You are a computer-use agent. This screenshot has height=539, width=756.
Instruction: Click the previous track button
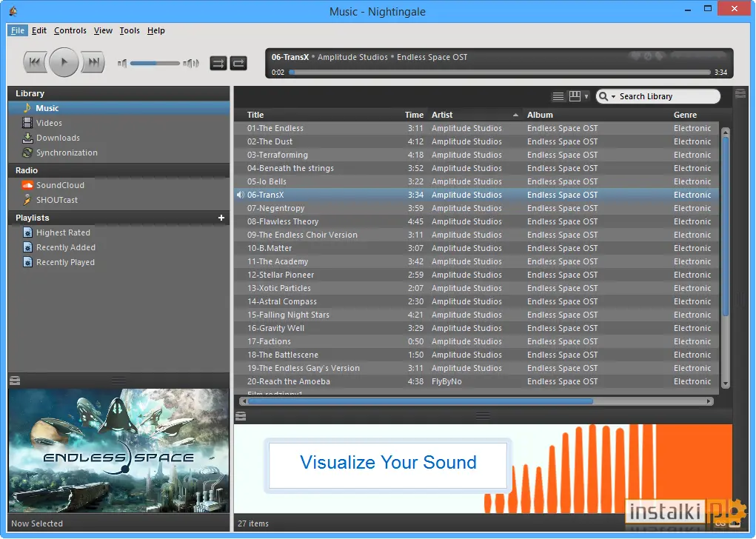point(35,62)
